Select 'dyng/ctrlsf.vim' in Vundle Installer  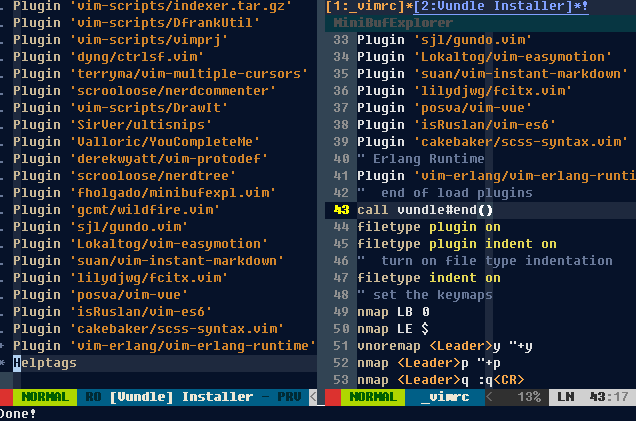[137, 57]
